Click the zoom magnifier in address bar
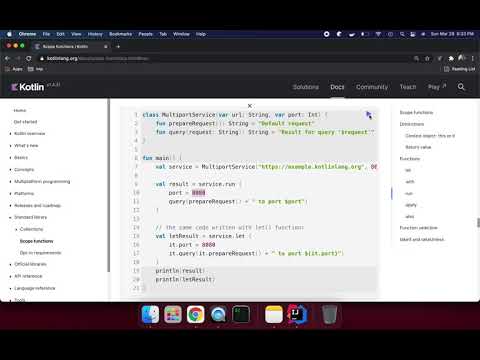The height and width of the screenshot is (360, 480). (x=416, y=58)
